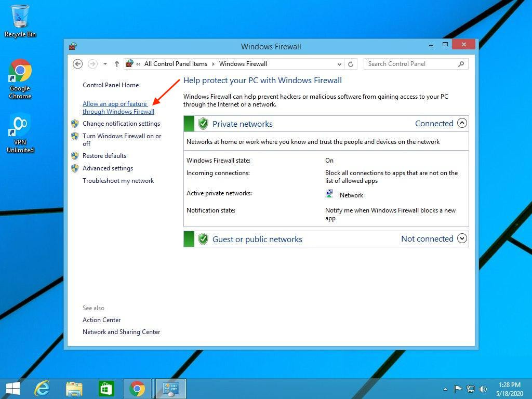The height and width of the screenshot is (399, 532).
Task: Collapse the Private networks section
Action: point(462,124)
